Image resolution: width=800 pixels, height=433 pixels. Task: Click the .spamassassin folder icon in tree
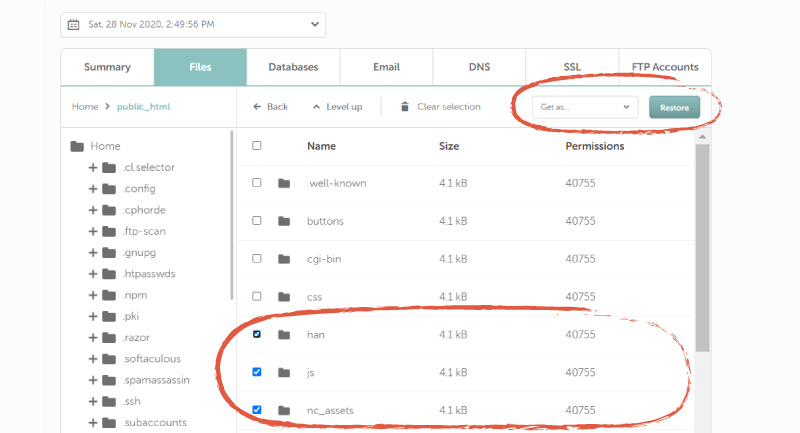pyautogui.click(x=109, y=380)
